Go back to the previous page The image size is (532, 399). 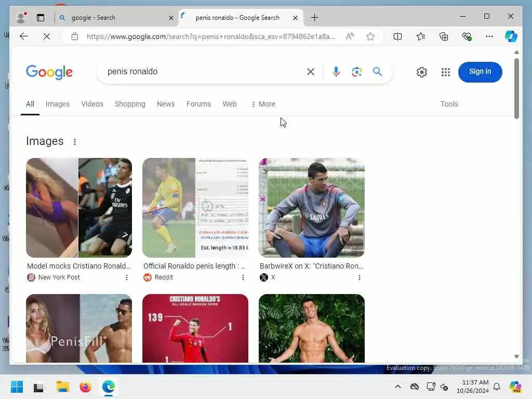point(24,36)
